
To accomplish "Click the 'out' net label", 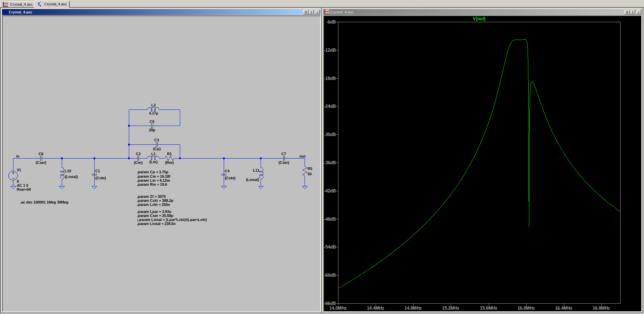I will [x=302, y=156].
